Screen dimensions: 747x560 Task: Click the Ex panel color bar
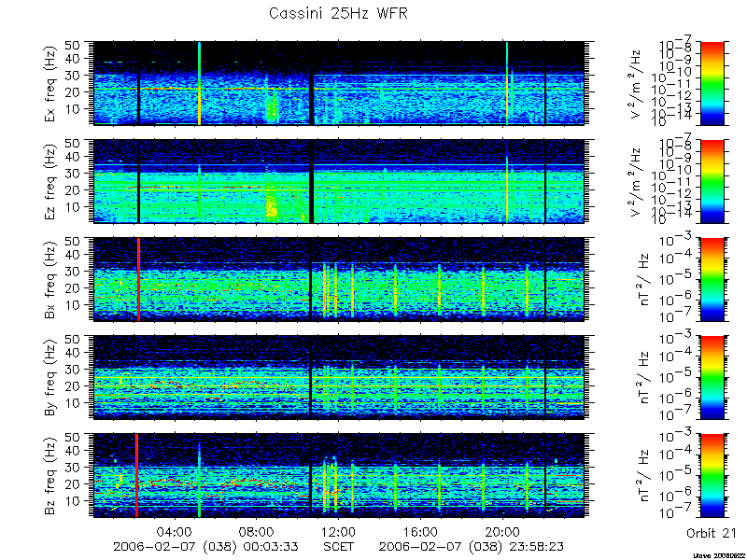712,83
